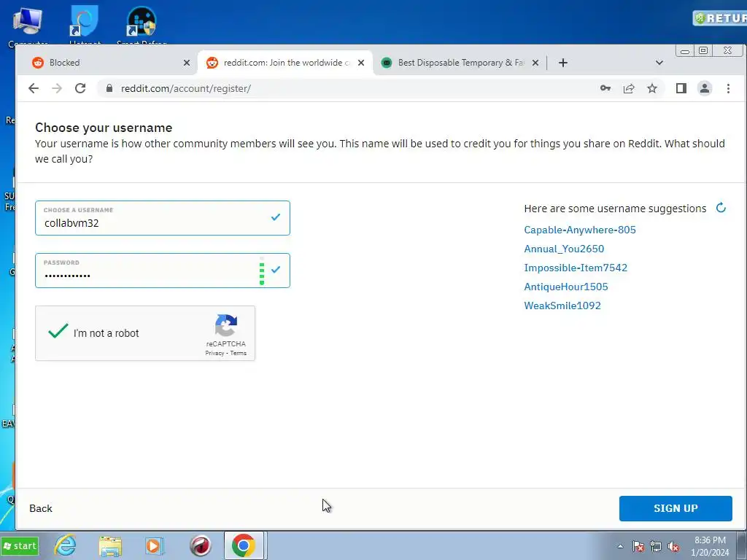Open Windows Media Player in taskbar
The height and width of the screenshot is (560, 747).
155,545
